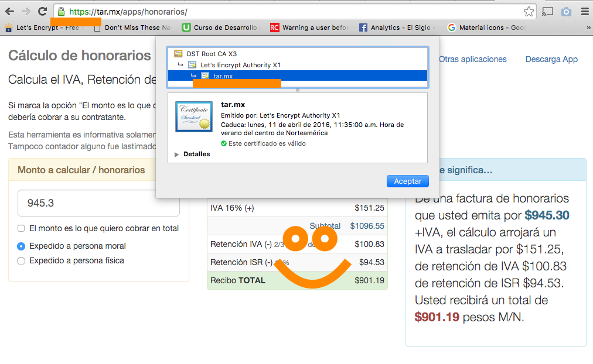
Task: Open the Otras aplicaciones link
Action: [x=473, y=59]
